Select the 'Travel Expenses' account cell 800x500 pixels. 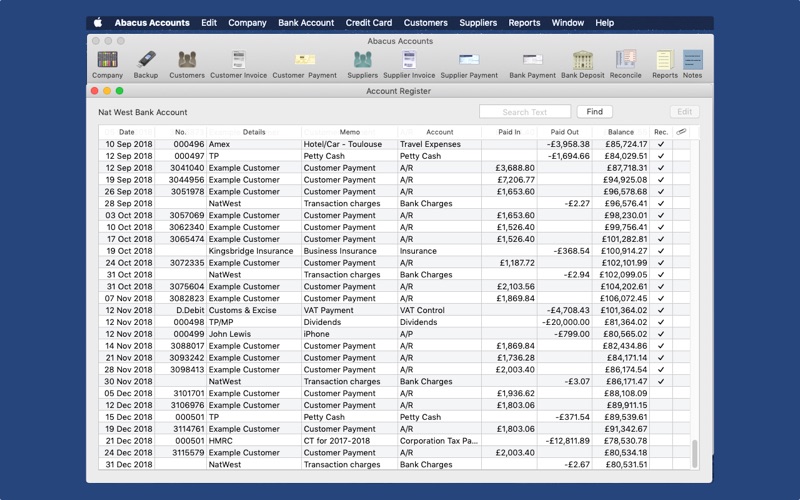(430, 144)
